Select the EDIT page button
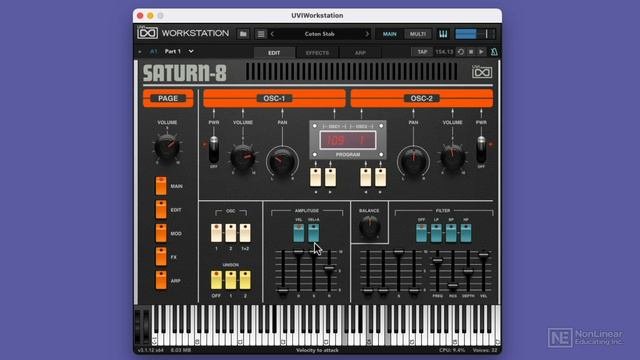Image resolution: width=640 pixels, height=360 pixels. point(161,210)
